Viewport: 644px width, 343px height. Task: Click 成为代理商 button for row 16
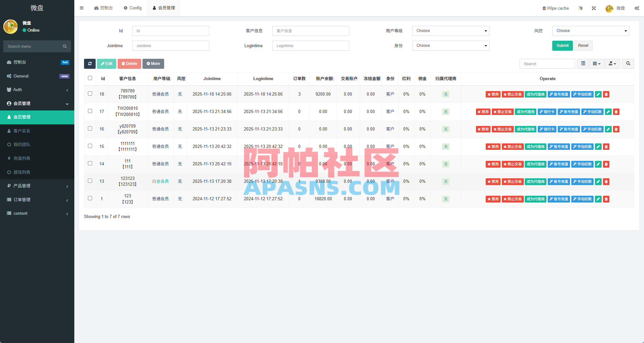click(525, 129)
